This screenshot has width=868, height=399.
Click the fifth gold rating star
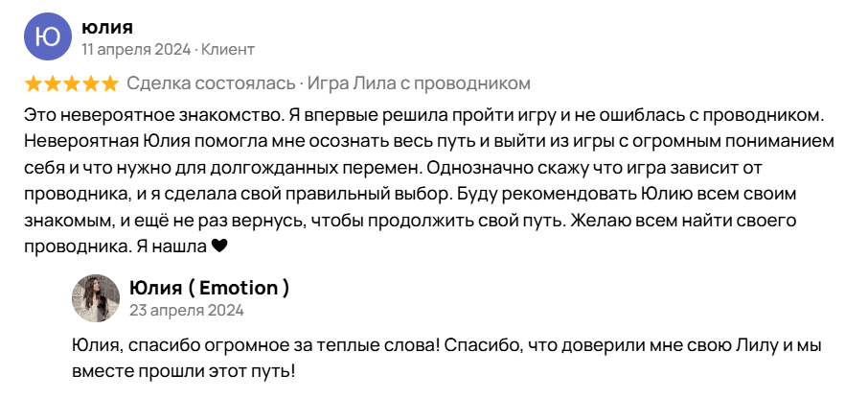point(109,83)
